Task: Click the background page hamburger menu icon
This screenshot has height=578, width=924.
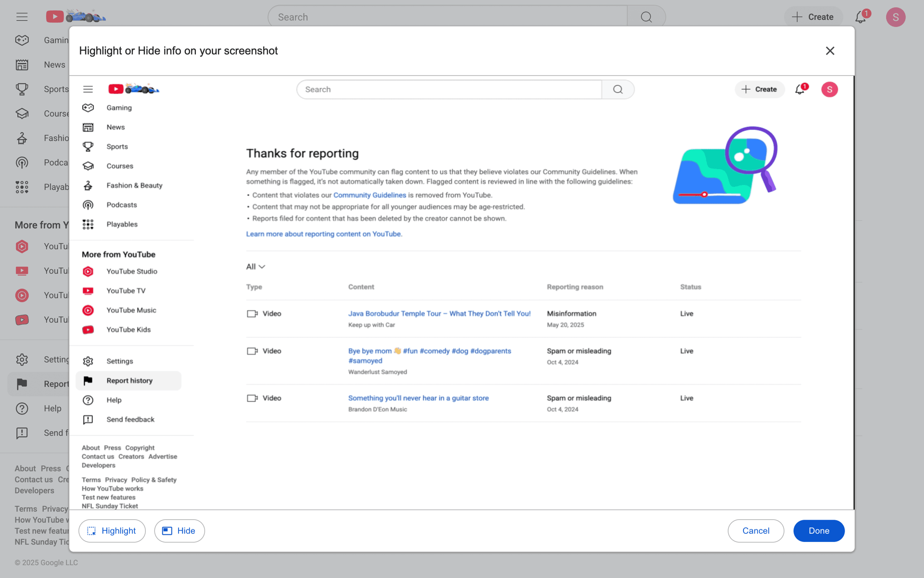Action: tap(22, 17)
